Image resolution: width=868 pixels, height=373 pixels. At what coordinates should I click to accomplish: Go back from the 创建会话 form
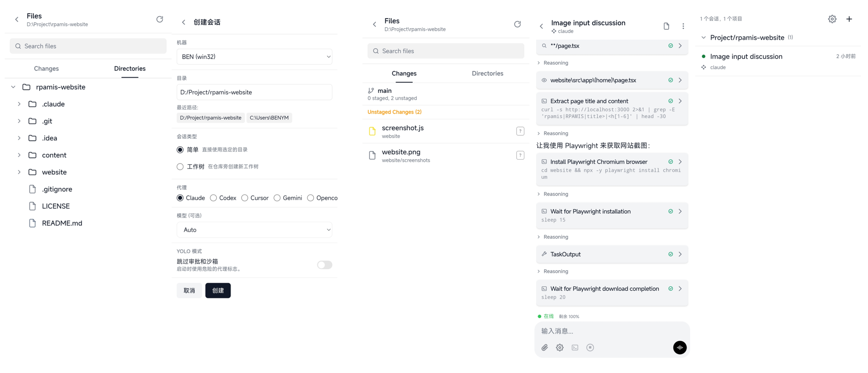coord(183,22)
